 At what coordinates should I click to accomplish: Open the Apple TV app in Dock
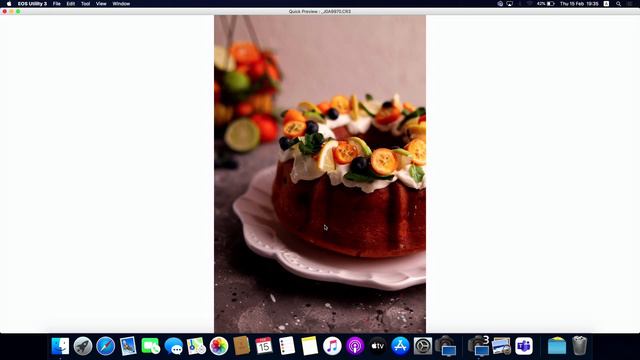pos(378,346)
